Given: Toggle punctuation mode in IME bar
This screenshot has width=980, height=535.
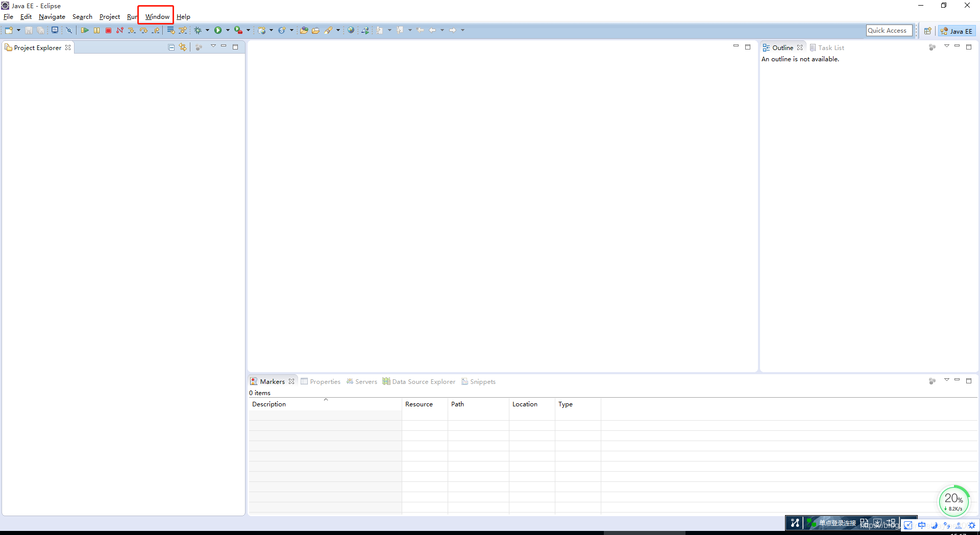Looking at the screenshot, I should click(947, 525).
